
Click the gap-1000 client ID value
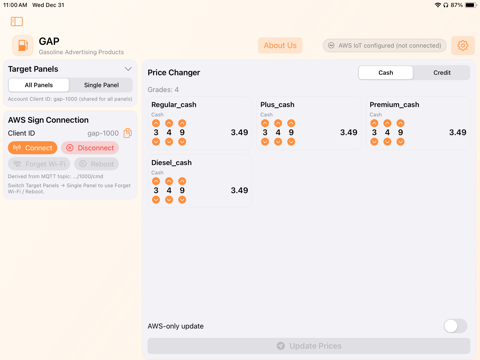pos(103,133)
